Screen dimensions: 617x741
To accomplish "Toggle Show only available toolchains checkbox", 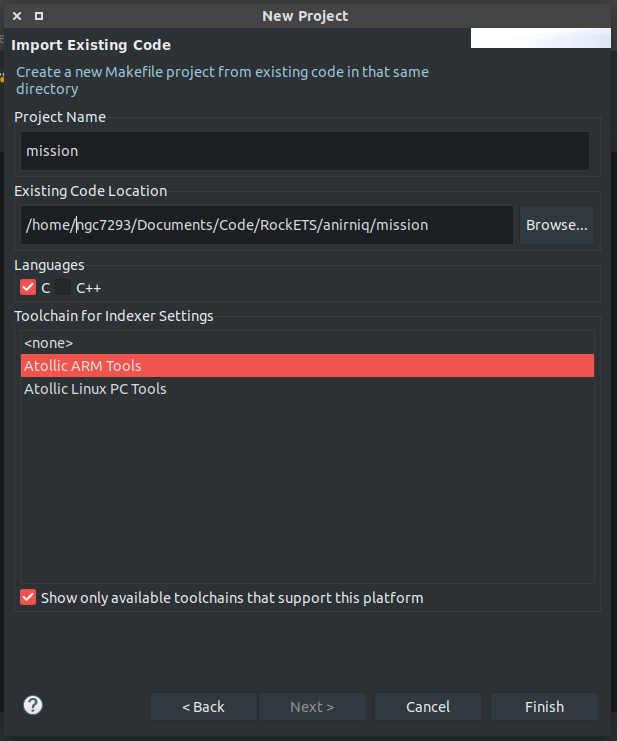I will click(x=28, y=597).
